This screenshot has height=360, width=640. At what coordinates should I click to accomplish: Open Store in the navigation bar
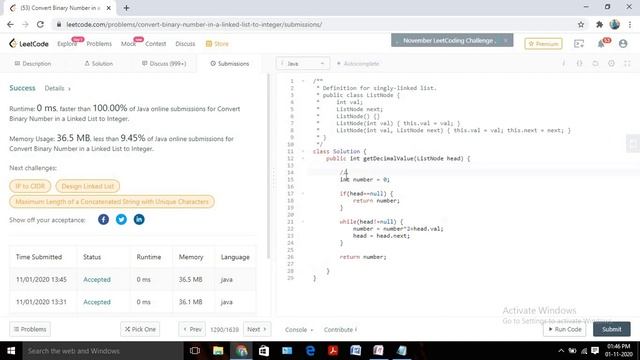click(x=217, y=44)
